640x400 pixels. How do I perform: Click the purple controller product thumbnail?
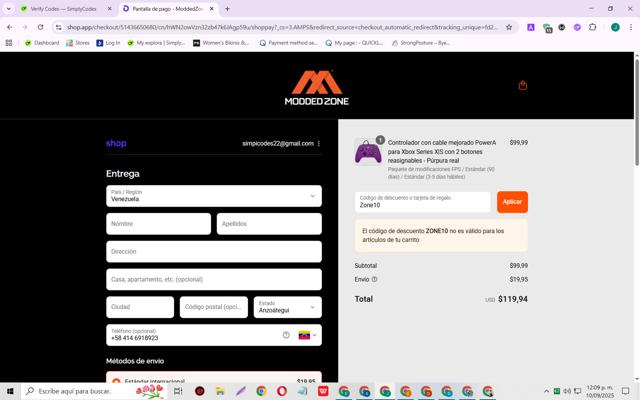click(x=368, y=152)
